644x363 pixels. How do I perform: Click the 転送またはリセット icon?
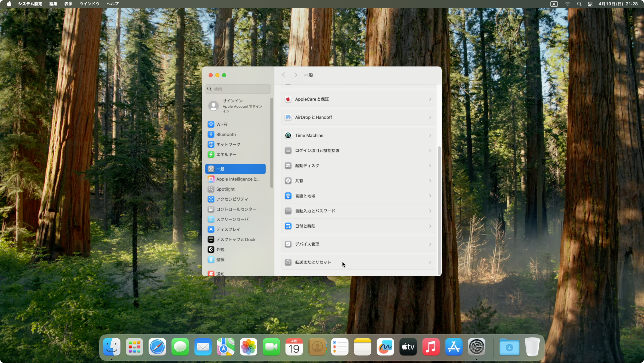click(288, 262)
